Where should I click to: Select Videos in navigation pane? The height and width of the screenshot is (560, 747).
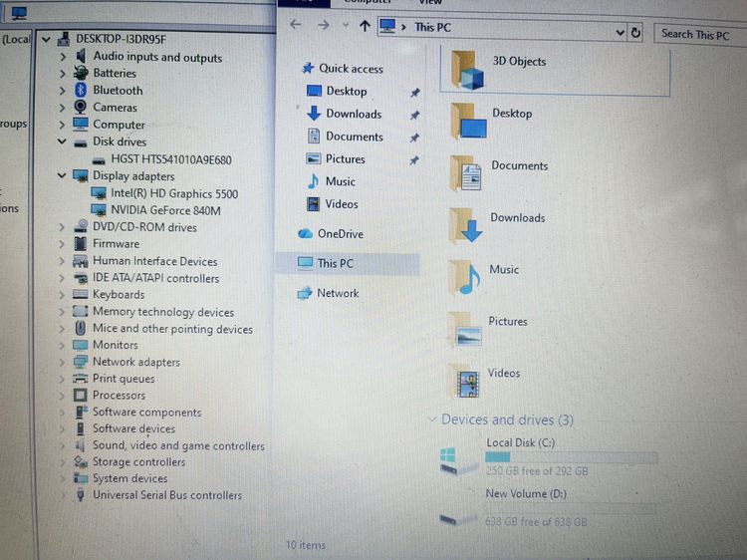tap(341, 204)
